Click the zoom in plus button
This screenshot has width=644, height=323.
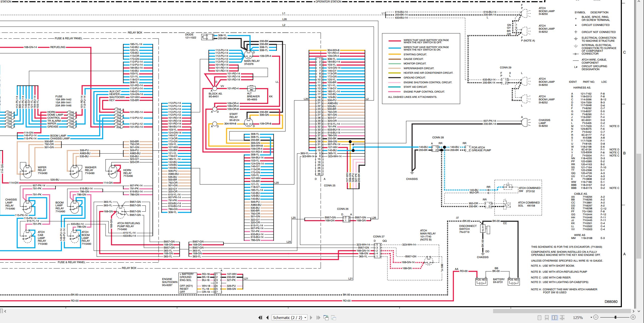(633, 317)
